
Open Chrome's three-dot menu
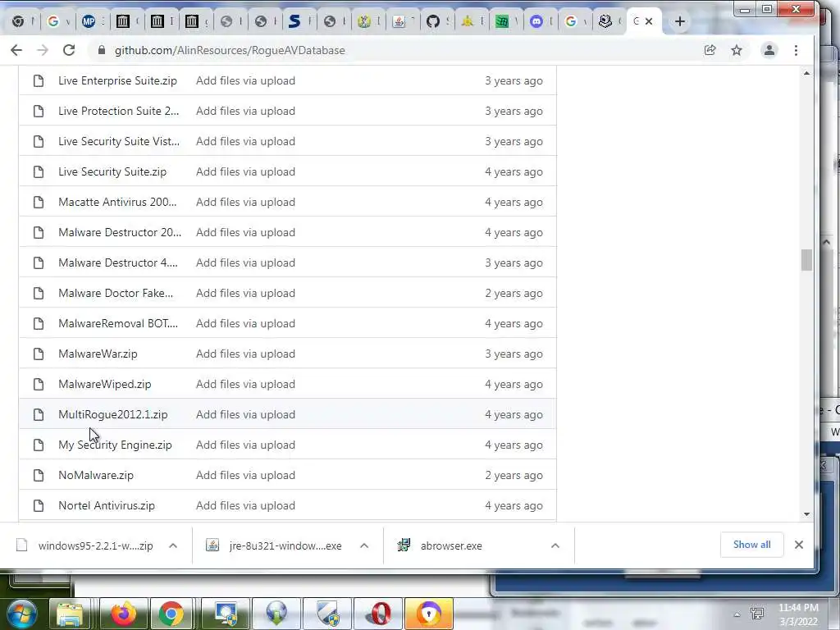[x=796, y=50]
